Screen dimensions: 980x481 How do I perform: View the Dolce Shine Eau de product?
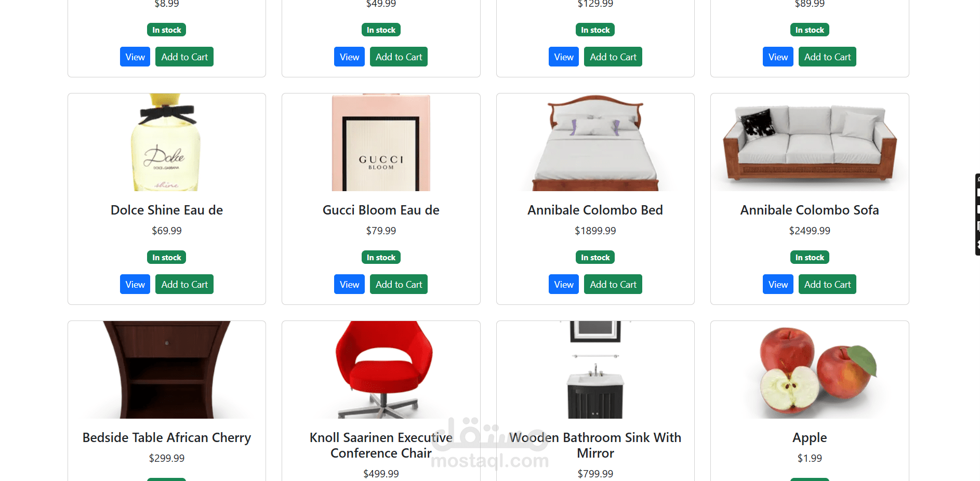(x=135, y=284)
